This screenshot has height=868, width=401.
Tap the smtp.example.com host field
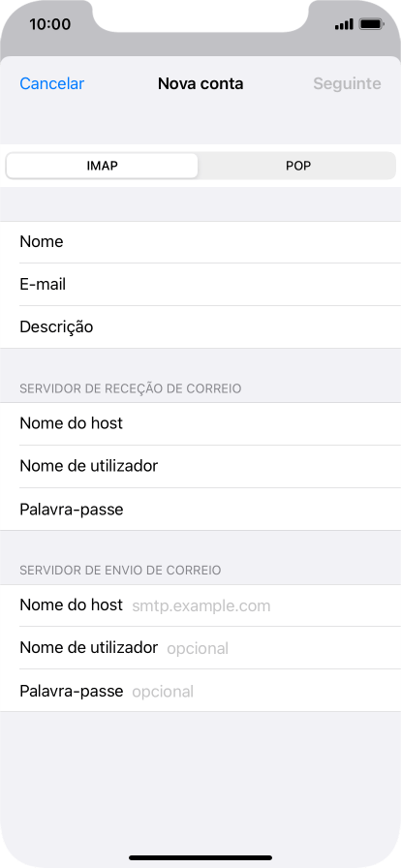pyautogui.click(x=200, y=605)
